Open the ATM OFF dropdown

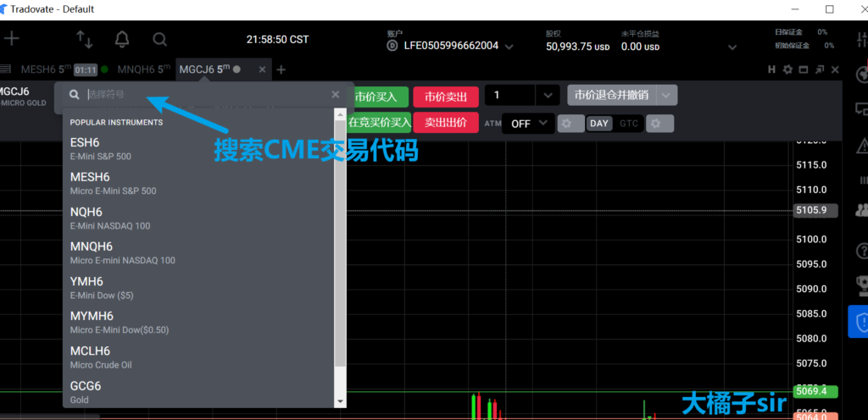pyautogui.click(x=529, y=124)
